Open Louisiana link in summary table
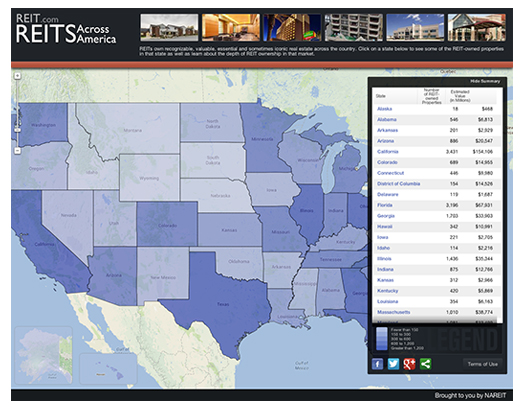Viewport: 525px width, 410px height. click(387, 302)
